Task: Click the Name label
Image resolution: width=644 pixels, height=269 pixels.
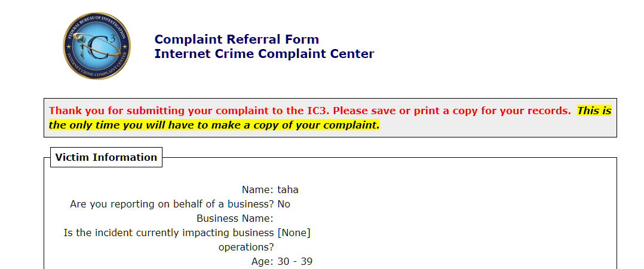Action: (x=257, y=189)
